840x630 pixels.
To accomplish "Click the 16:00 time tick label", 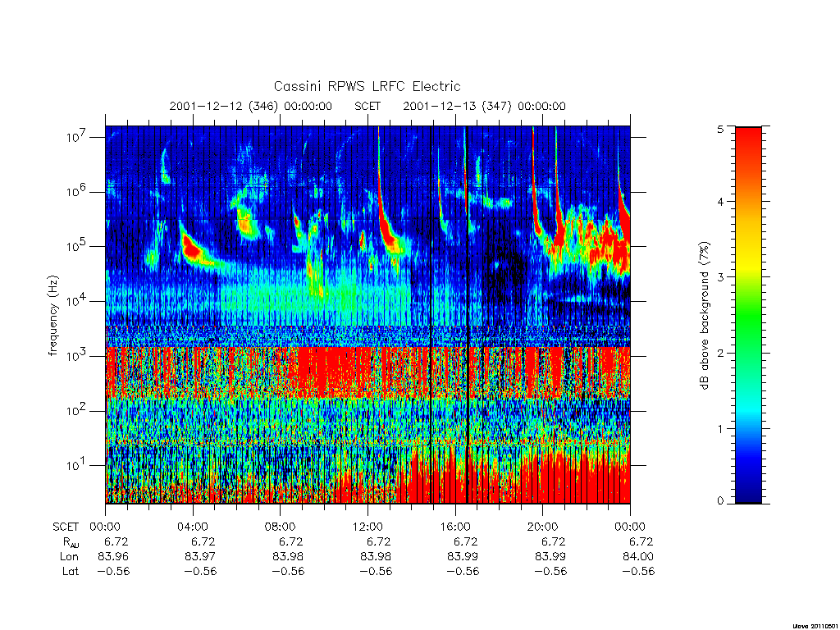I will (454, 527).
